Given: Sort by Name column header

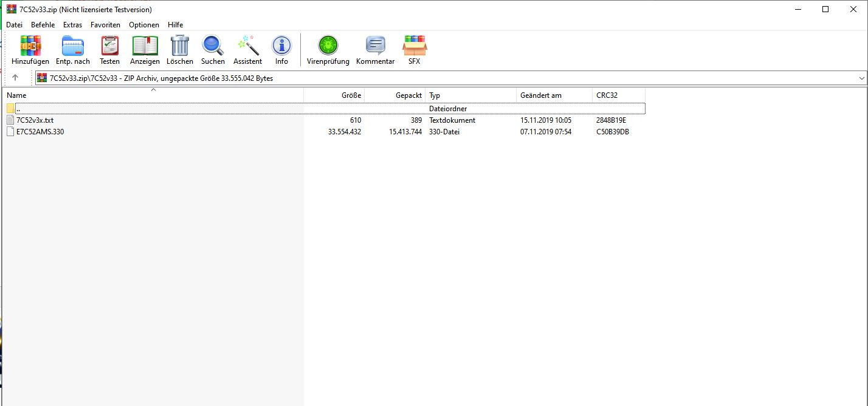Looking at the screenshot, I should point(154,95).
